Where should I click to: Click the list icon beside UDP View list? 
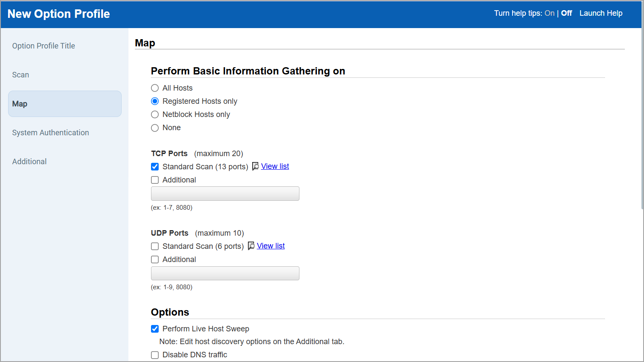[251, 245]
